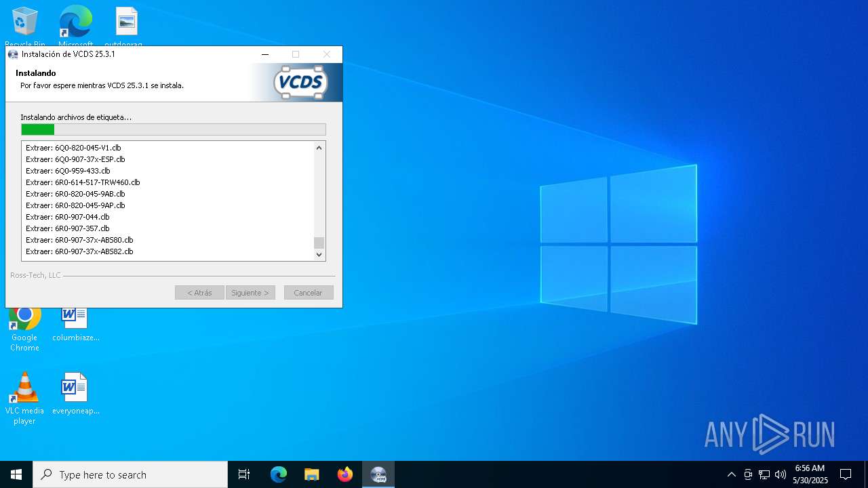Click the taskbar search box

130,474
